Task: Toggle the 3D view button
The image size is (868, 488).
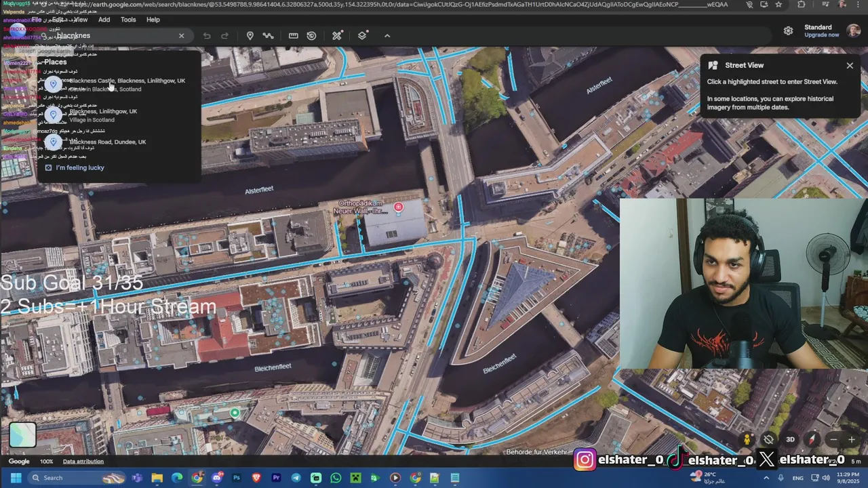Action: 790,440
